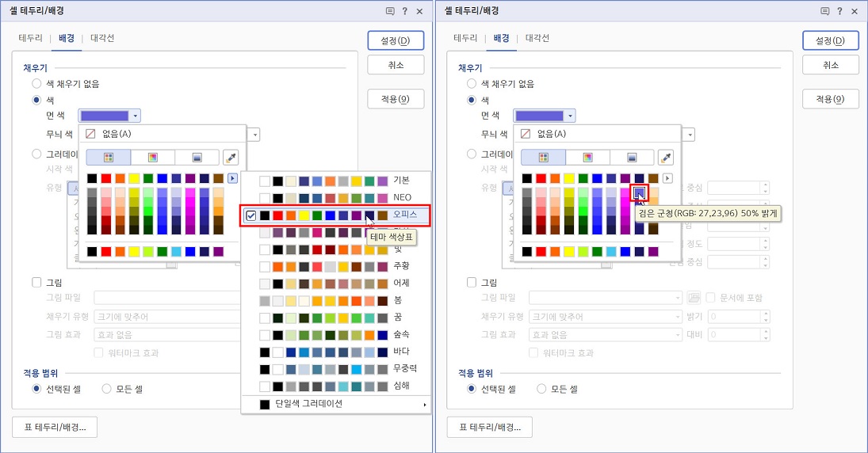The height and width of the screenshot is (453, 868).
Task: Pick the eyedropper tool in left dialog
Action: 231,158
